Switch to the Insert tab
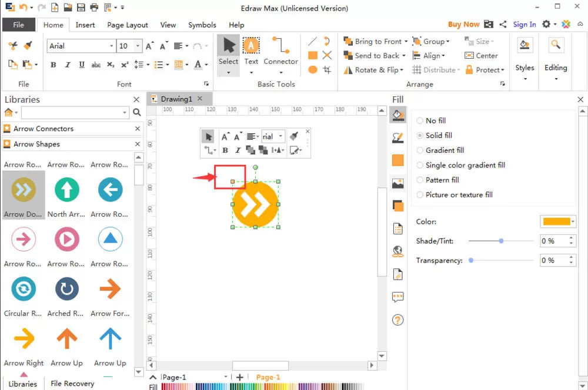 [85, 25]
